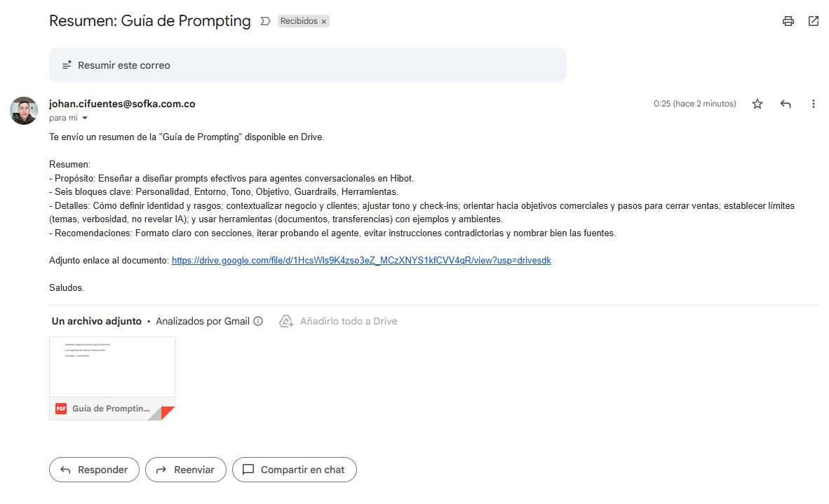Click the reply arrow icon near the star

(786, 104)
